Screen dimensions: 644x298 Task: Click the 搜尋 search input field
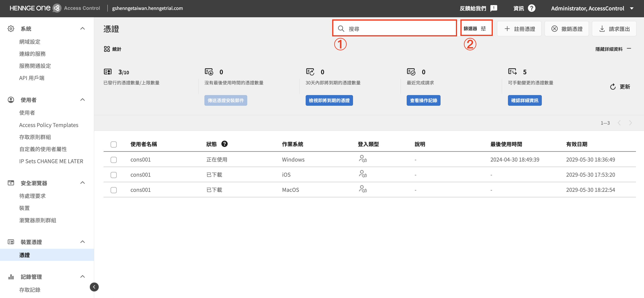tap(400, 29)
